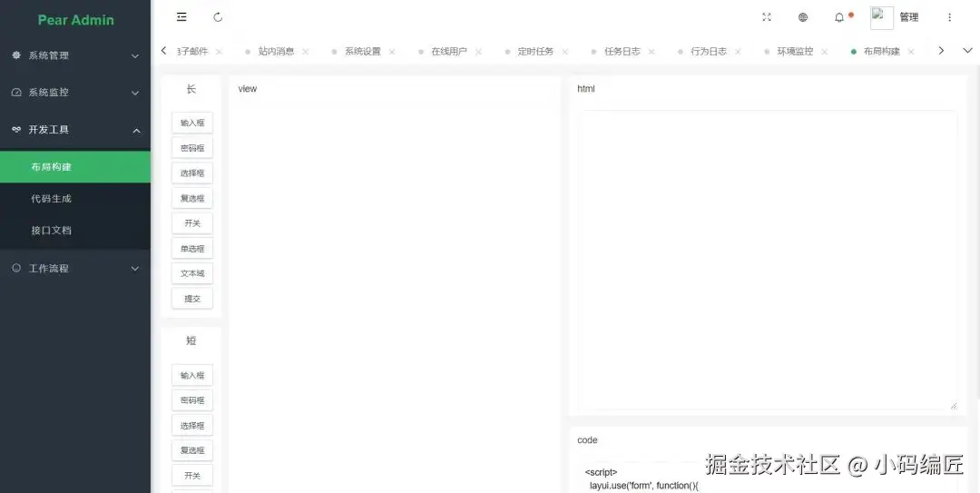Collapse the 开发工具 menu chevron
The height and width of the screenshot is (493, 980).
(x=136, y=131)
